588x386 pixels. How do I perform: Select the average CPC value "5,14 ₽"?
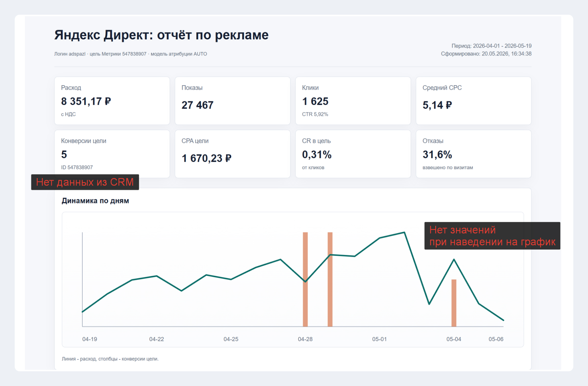pos(437,105)
